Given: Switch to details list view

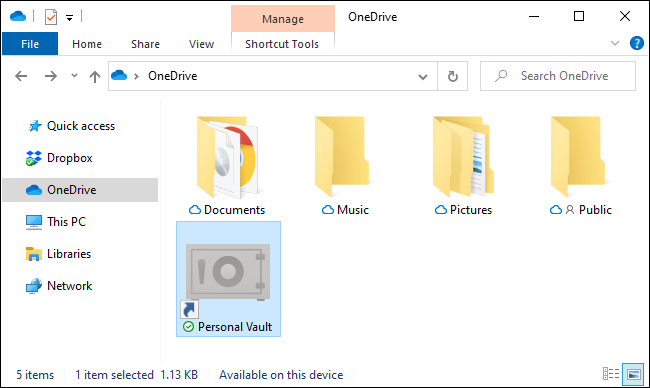Looking at the screenshot, I should click(x=611, y=374).
